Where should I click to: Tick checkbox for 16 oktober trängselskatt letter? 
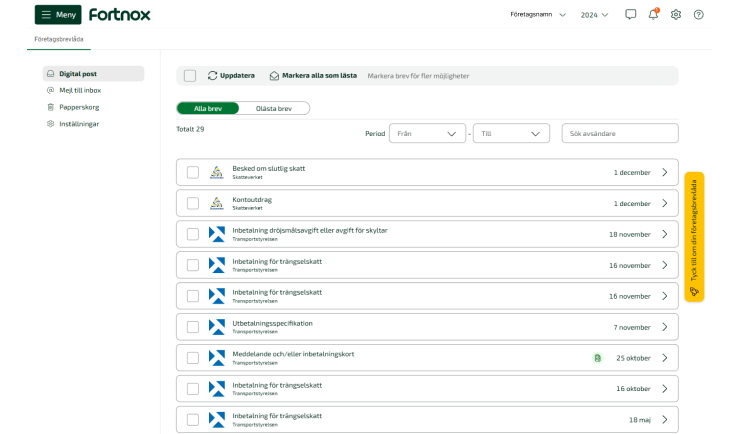click(x=193, y=389)
